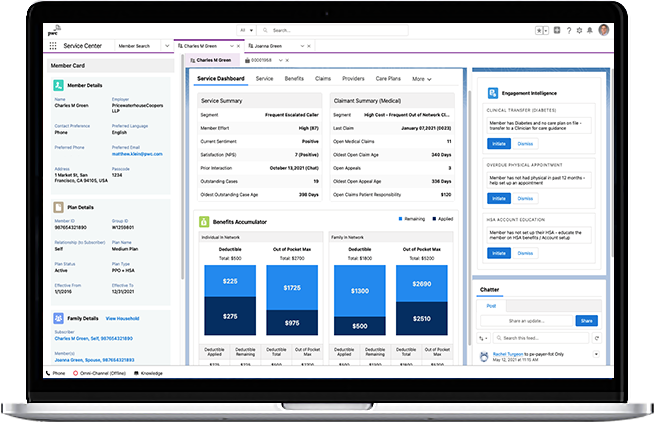This screenshot has width=655, height=422.
Task: Open the app launcher grid icon
Action: tap(54, 46)
